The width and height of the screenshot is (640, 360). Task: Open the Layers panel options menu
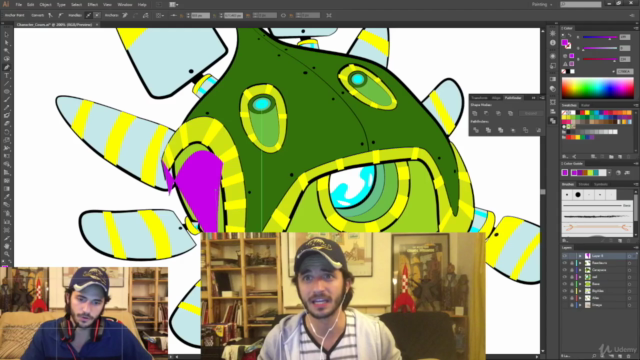pos(636,247)
